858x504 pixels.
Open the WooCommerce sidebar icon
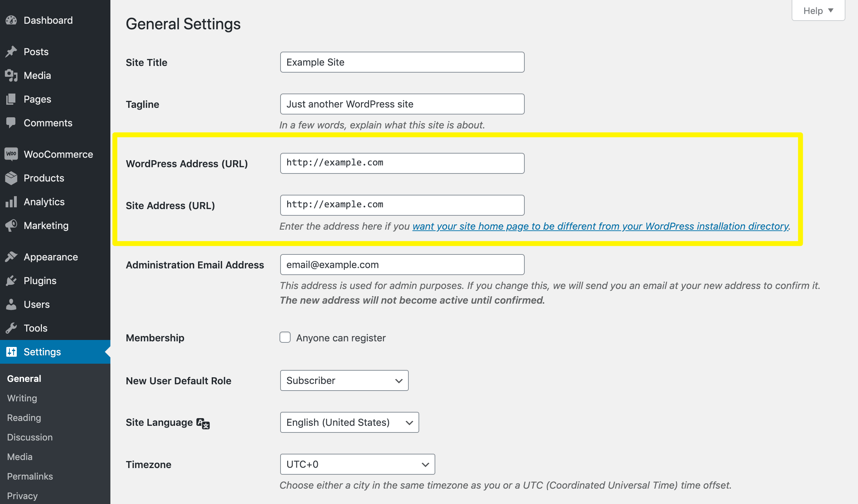pyautogui.click(x=11, y=154)
